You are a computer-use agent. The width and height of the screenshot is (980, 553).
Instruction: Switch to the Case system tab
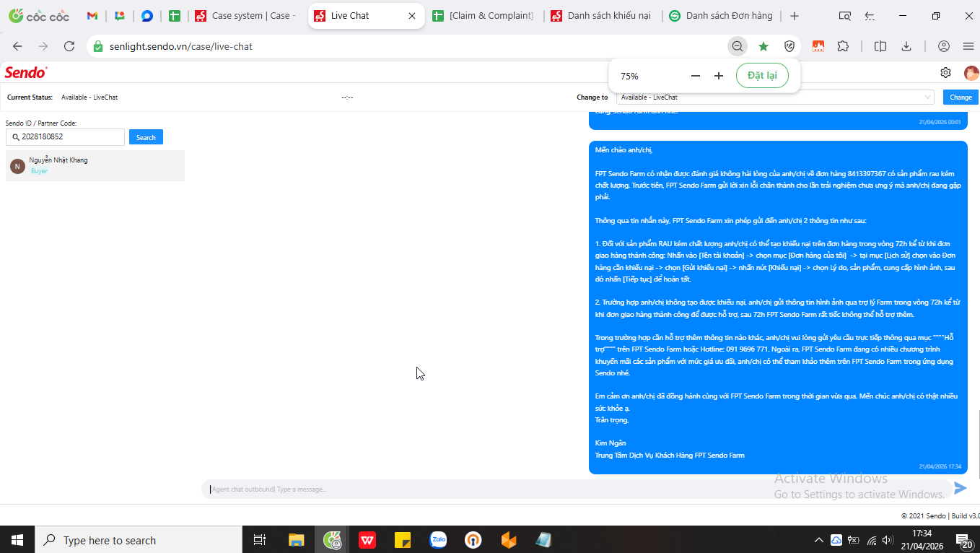[247, 16]
